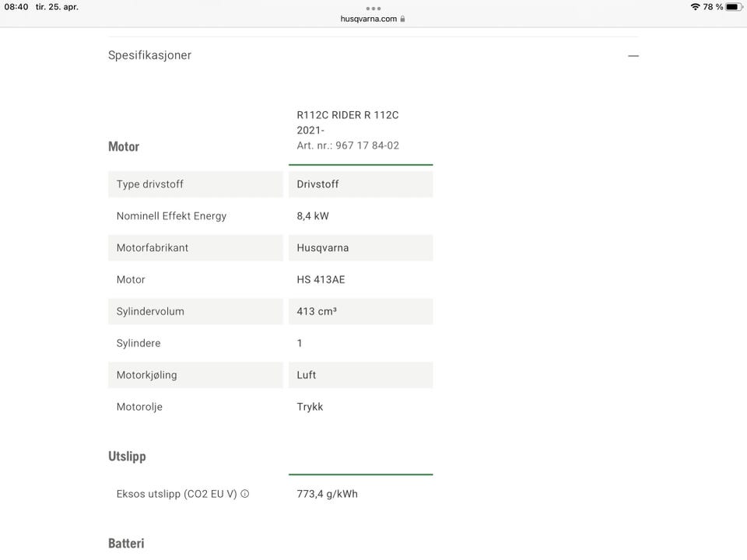Click the Motorfabrikant Husqvarna value cell
Image resolution: width=747 pixels, height=560 pixels.
pos(360,247)
